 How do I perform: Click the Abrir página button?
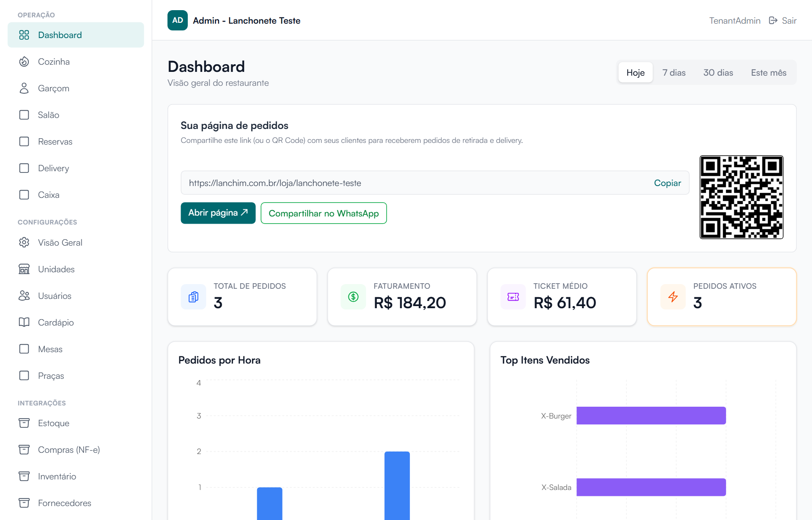[x=218, y=213]
